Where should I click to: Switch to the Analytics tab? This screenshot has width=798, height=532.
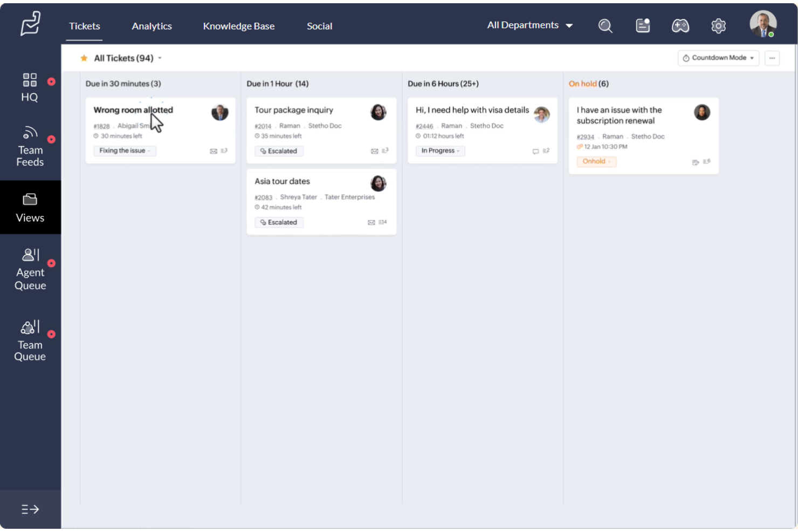(152, 26)
